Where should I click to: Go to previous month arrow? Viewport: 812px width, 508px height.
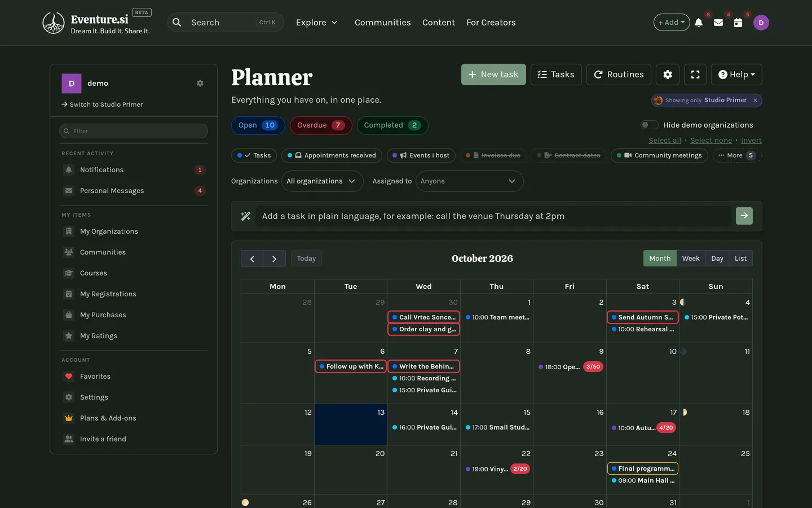(x=252, y=259)
